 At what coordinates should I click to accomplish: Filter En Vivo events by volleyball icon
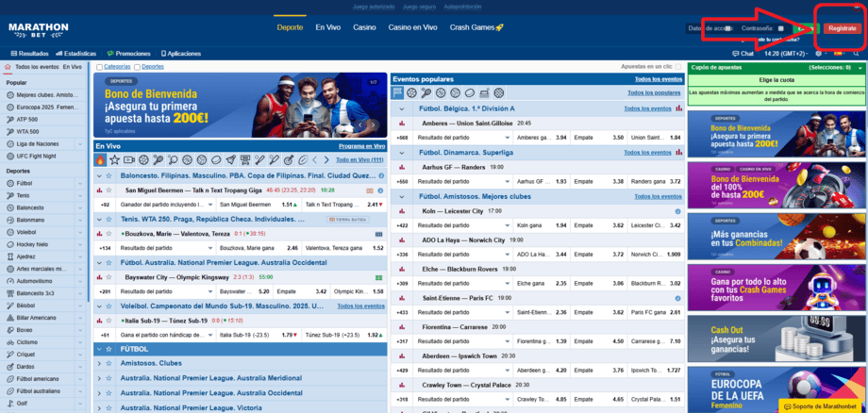[202, 159]
